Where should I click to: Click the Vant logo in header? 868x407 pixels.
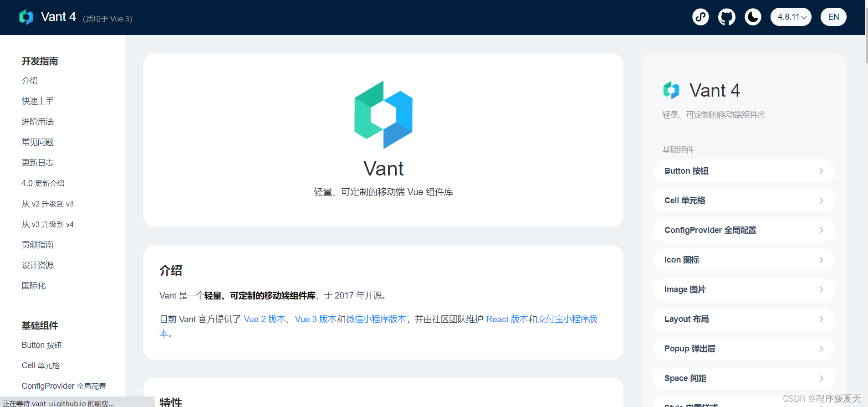pyautogui.click(x=26, y=17)
